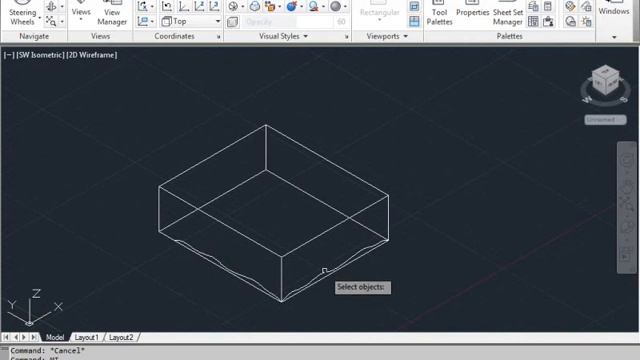Click the UCS icon properties tool

[142, 6]
